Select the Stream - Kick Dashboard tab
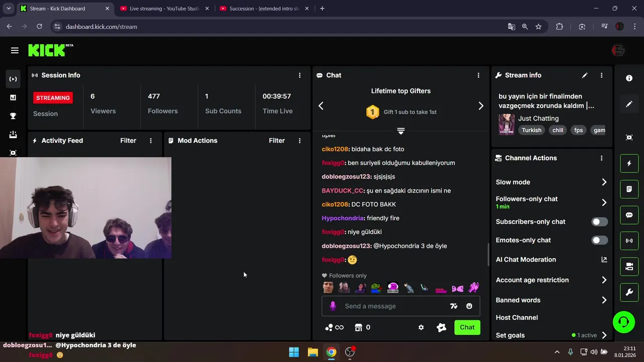644x362 pixels. click(65, 9)
